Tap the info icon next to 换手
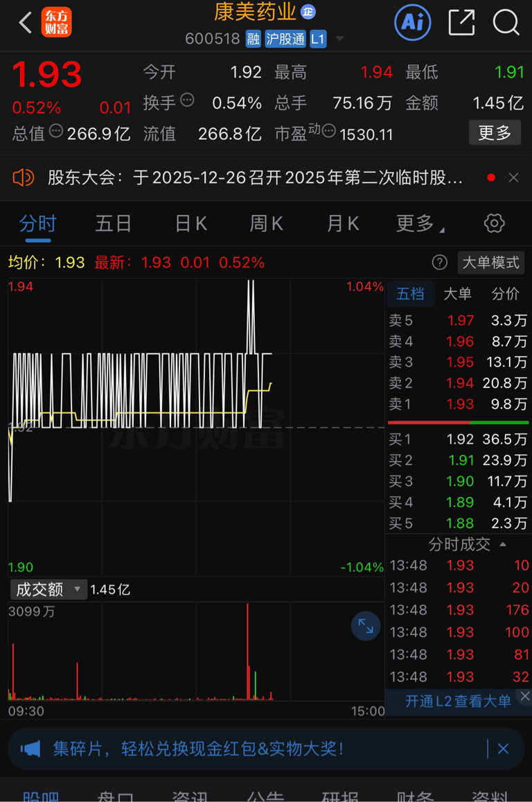 click(x=187, y=101)
